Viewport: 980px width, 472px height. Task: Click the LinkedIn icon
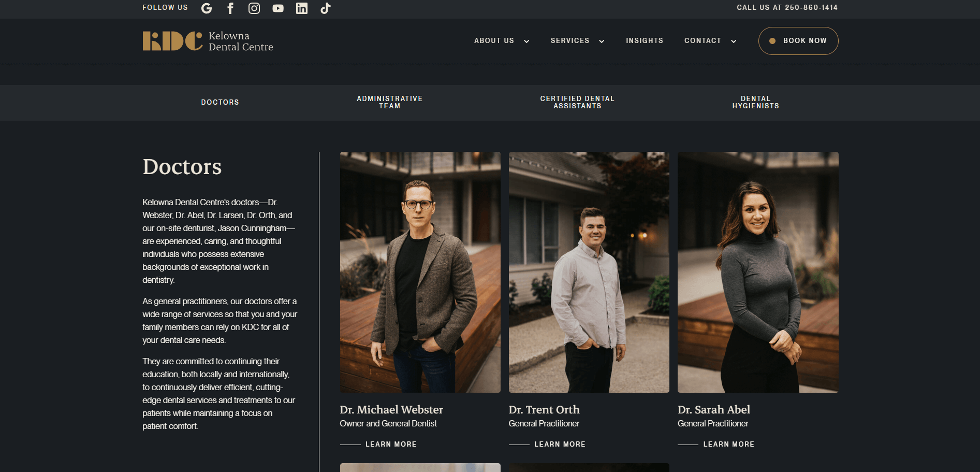(302, 8)
